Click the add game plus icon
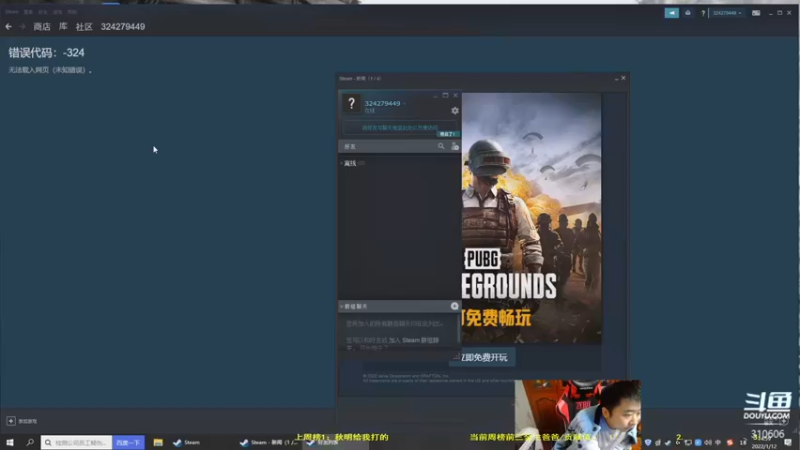800x450 pixels. point(11,421)
